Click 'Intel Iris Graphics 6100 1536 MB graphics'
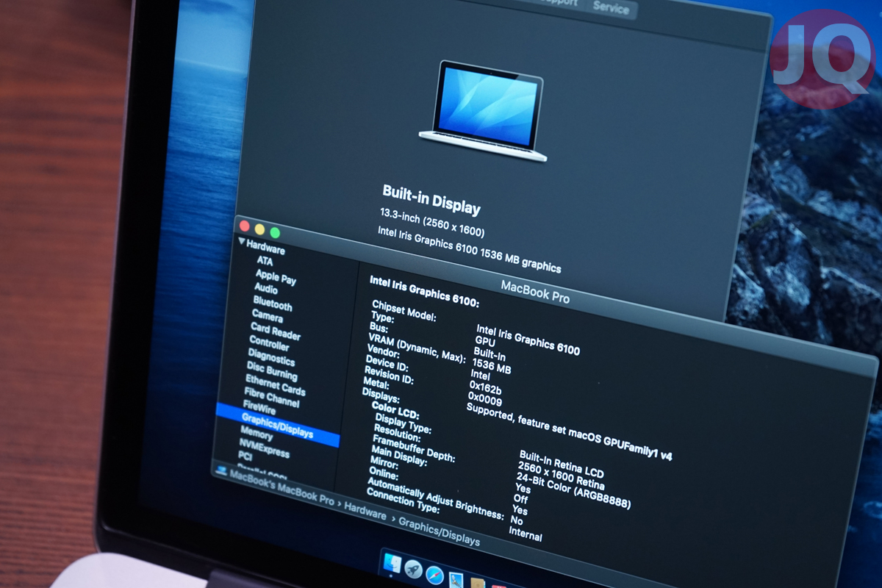This screenshot has height=588, width=882. (469, 250)
